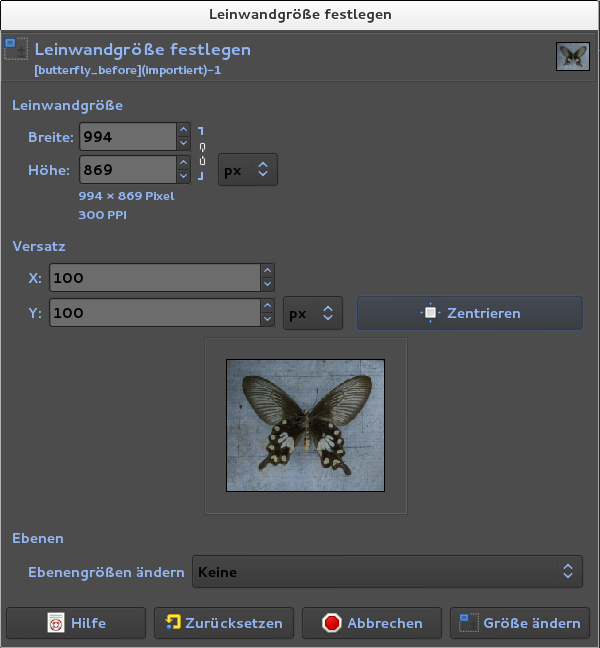Decrease the Y offset with the down arrow
The image size is (600, 648).
coord(267,319)
